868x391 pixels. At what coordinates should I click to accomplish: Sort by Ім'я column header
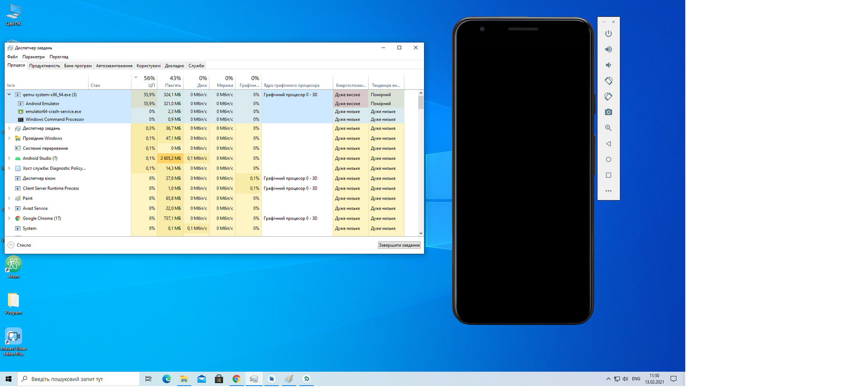click(47, 82)
